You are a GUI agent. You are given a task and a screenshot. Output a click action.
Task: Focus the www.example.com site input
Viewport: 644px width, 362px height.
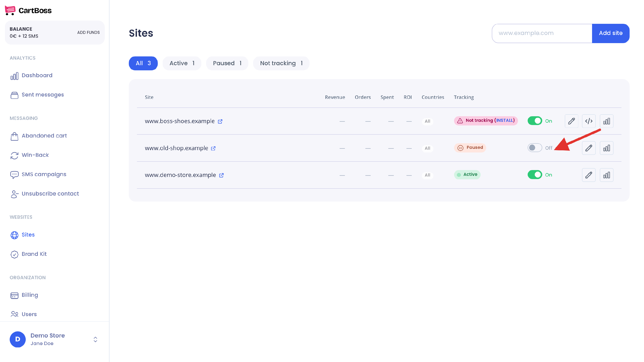coord(542,33)
